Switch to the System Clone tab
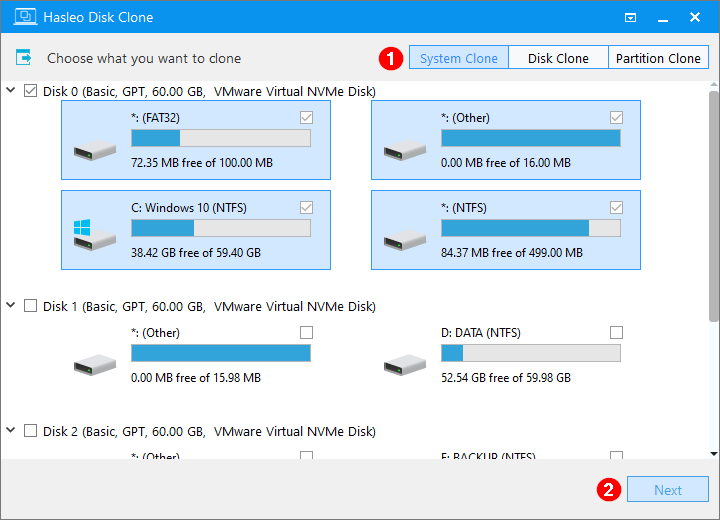 coord(459,57)
